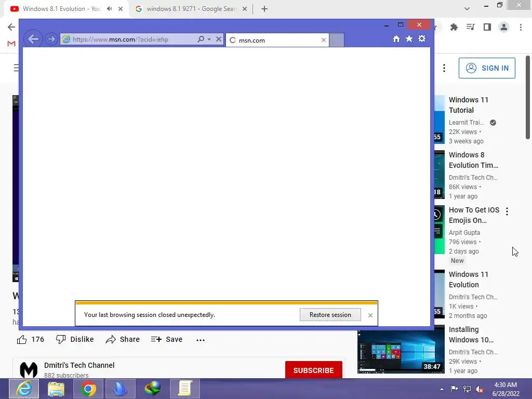Open Gmail bookmark icon
The height and width of the screenshot is (399, 532).
point(11,44)
